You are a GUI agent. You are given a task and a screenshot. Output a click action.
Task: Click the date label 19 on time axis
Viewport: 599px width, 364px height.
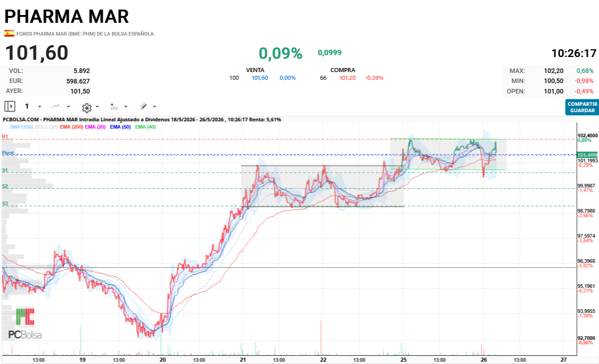pyautogui.click(x=82, y=359)
